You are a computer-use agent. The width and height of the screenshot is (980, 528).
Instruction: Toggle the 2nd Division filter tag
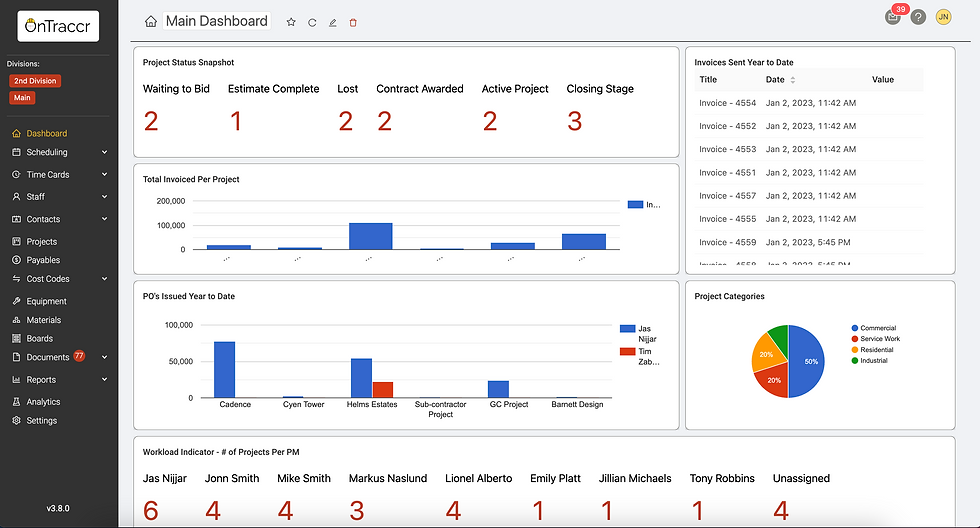coord(35,81)
